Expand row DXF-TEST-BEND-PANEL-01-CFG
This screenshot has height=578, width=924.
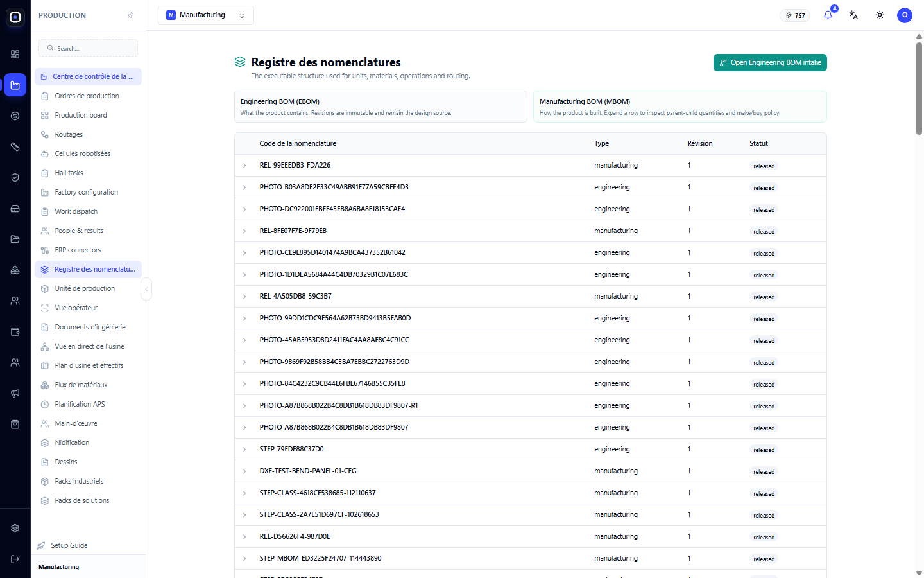coord(244,471)
